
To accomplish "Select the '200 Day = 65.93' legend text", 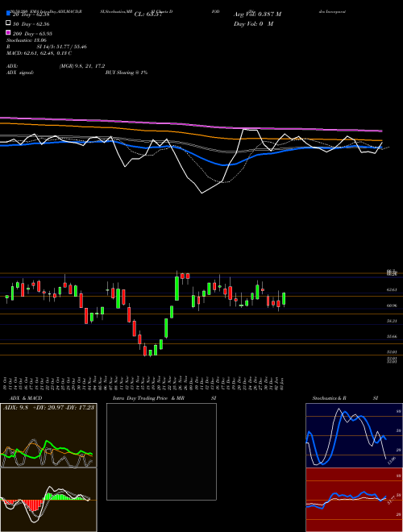I will click(32, 34).
